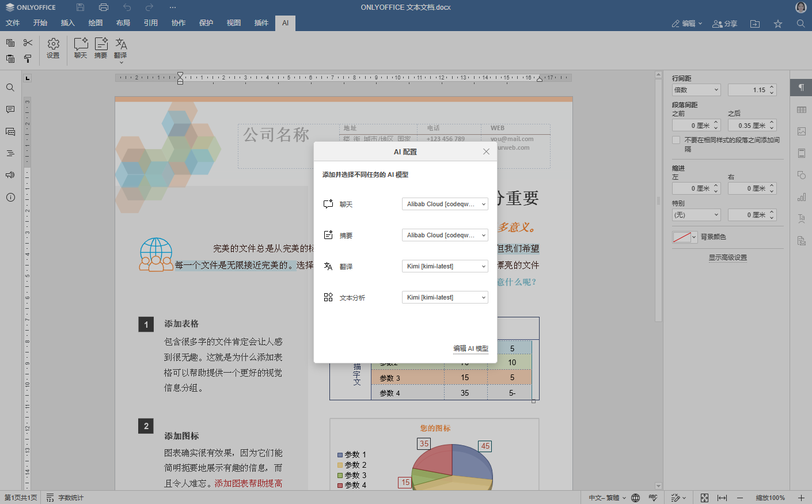
Task: Paste using the clipboard icon
Action: pyautogui.click(x=10, y=59)
